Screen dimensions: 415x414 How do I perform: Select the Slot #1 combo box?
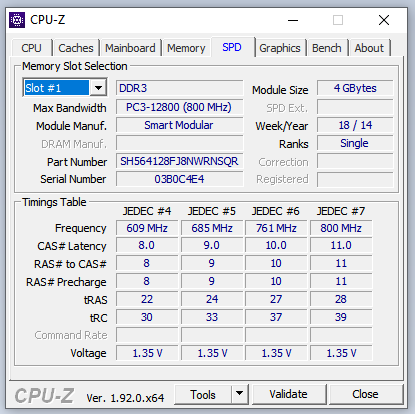(65, 88)
